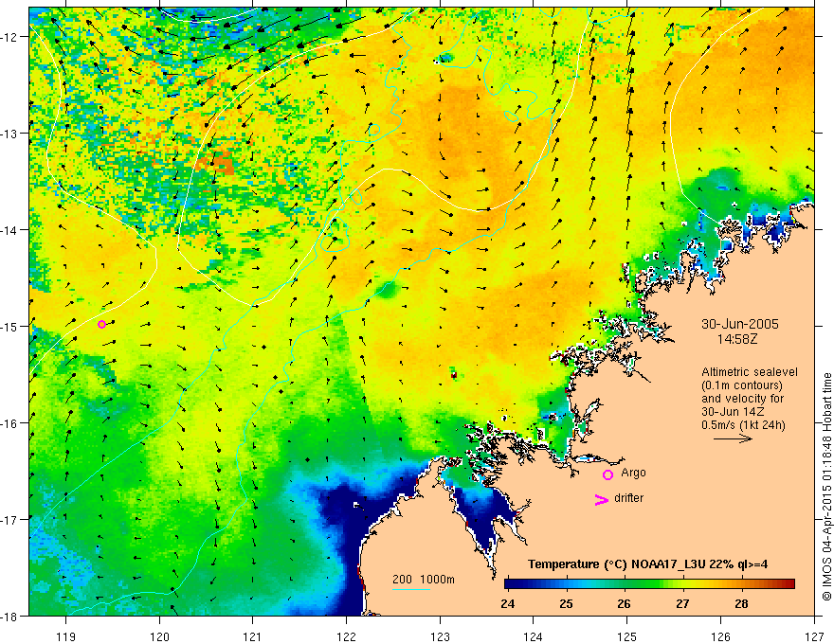Click the longitude label 121
Screen dimensions: 834x644
point(253,636)
